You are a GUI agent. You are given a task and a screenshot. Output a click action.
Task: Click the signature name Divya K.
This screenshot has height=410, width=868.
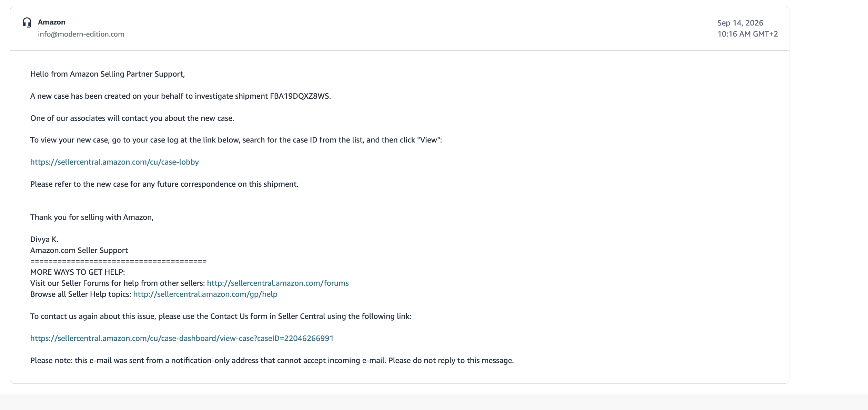[44, 239]
